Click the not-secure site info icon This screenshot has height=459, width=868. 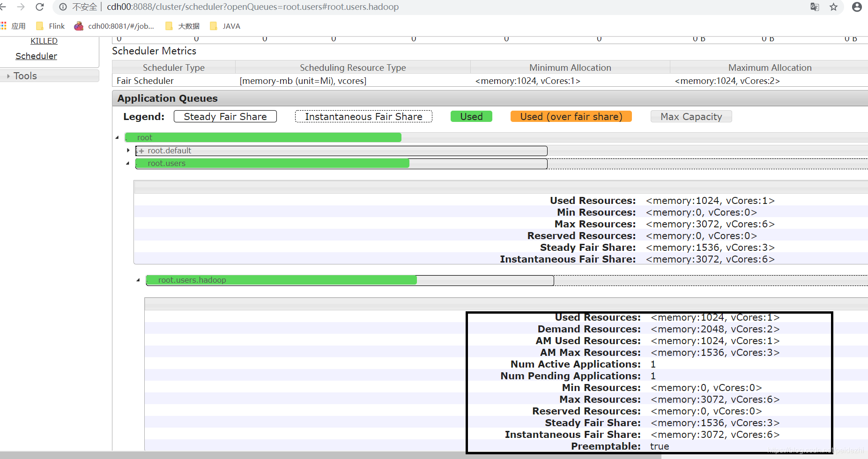click(63, 7)
